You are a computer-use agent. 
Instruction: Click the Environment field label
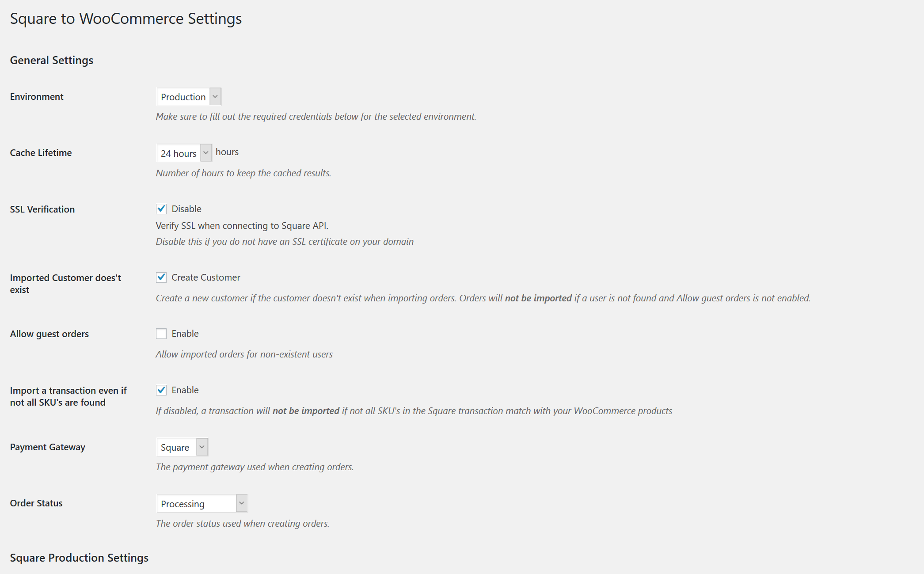[x=37, y=97]
